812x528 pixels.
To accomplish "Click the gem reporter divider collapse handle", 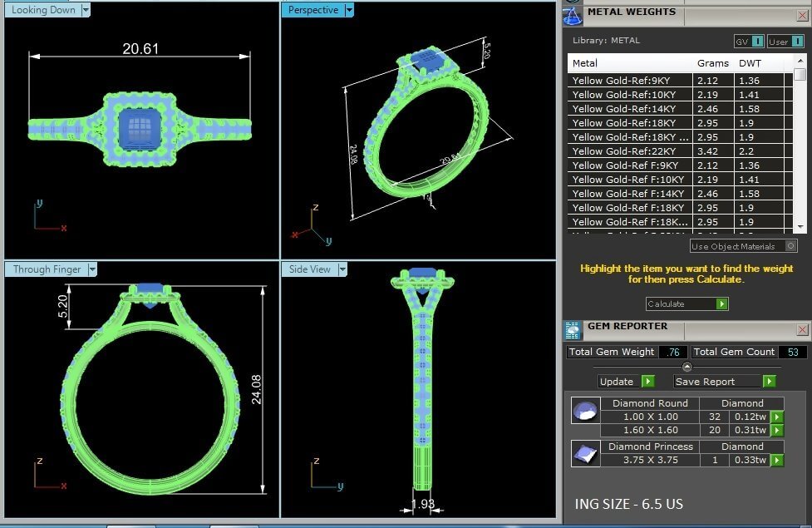I will (x=687, y=367).
